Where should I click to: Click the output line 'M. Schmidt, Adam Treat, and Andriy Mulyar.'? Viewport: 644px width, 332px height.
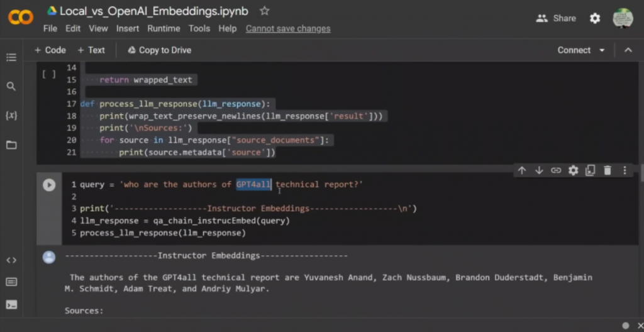pyautogui.click(x=167, y=289)
